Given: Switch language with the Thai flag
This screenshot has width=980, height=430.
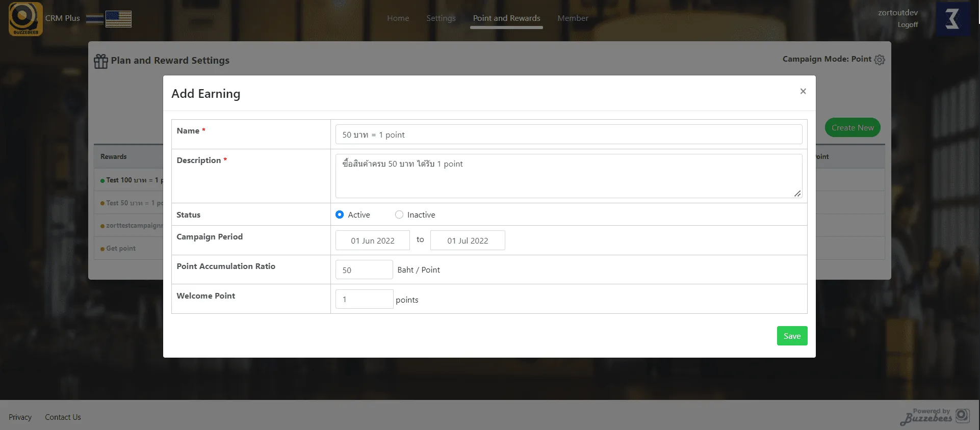Looking at the screenshot, I should (94, 19).
